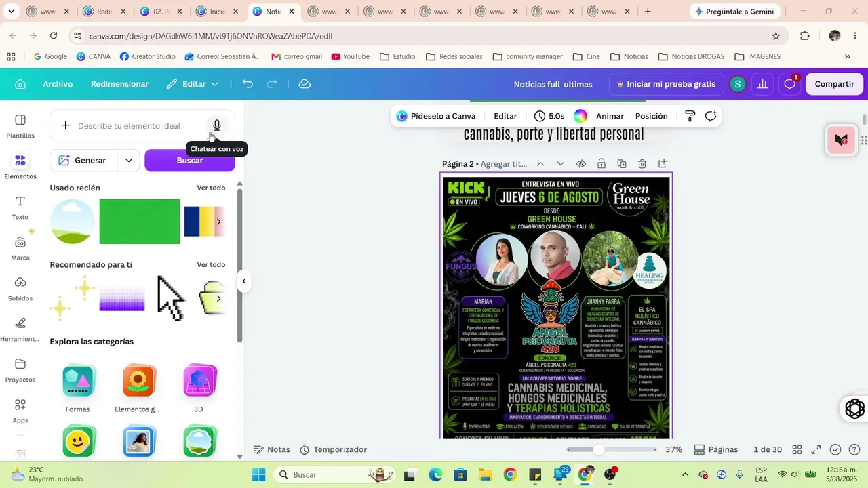Open Apps in the side rail
The image size is (868, 488).
click(x=20, y=411)
